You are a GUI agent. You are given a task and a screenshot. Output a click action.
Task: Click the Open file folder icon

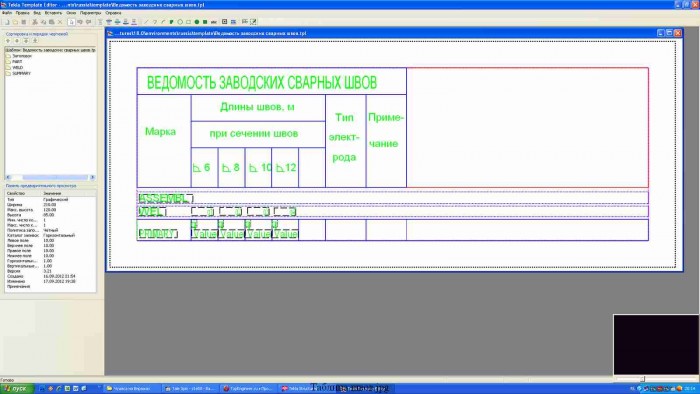(15, 21)
